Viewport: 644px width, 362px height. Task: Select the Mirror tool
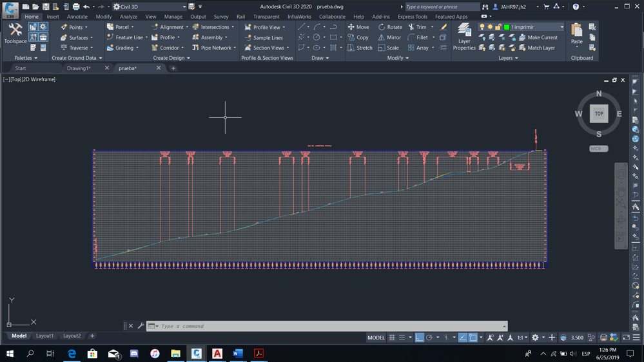[389, 37]
